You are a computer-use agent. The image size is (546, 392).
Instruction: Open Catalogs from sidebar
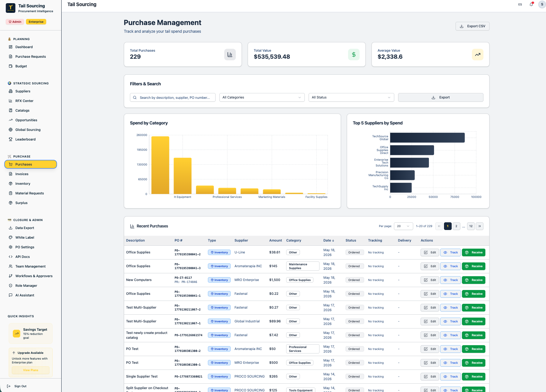click(x=30, y=110)
